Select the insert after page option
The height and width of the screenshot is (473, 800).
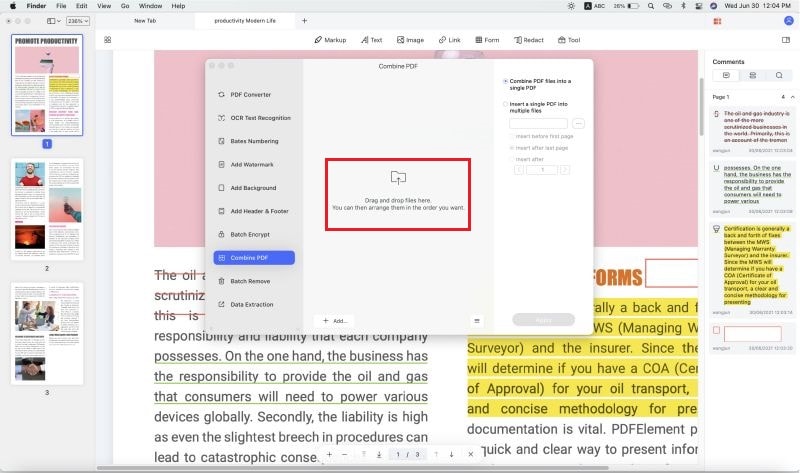coord(527,159)
